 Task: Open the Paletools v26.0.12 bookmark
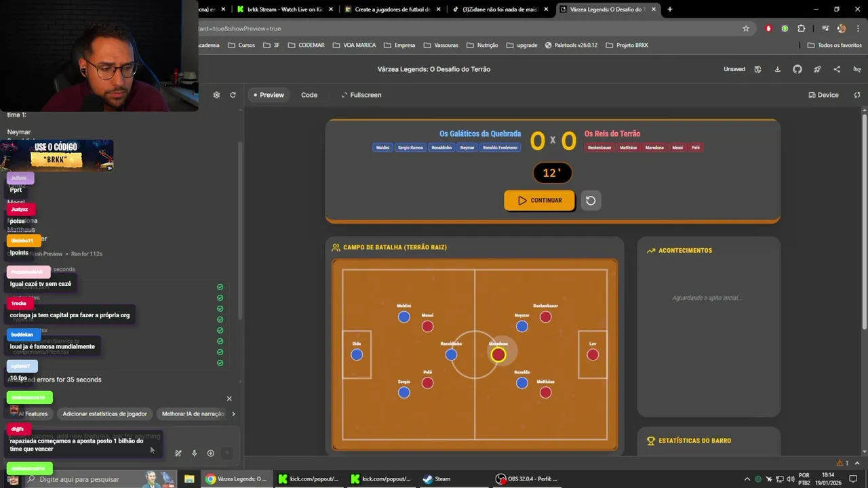pyautogui.click(x=571, y=45)
